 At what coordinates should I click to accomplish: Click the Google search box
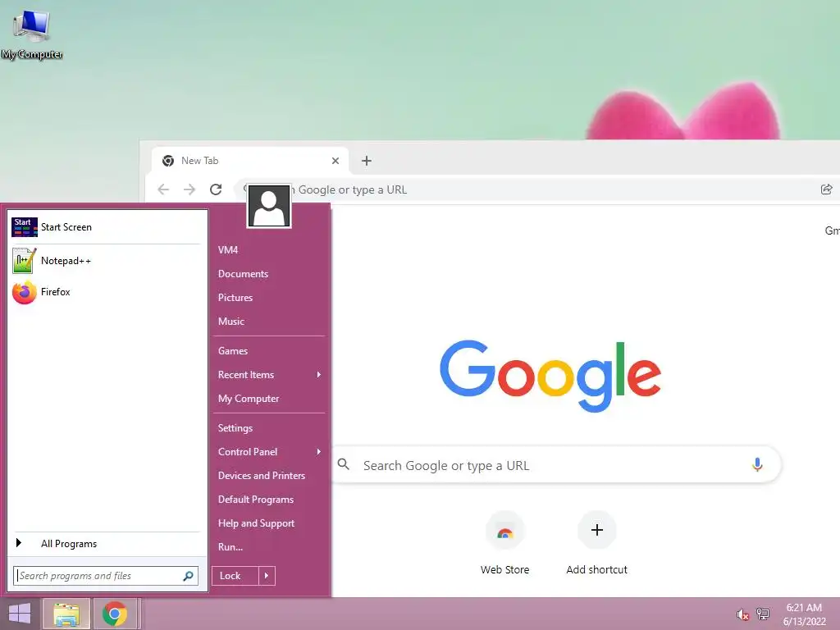(x=556, y=464)
